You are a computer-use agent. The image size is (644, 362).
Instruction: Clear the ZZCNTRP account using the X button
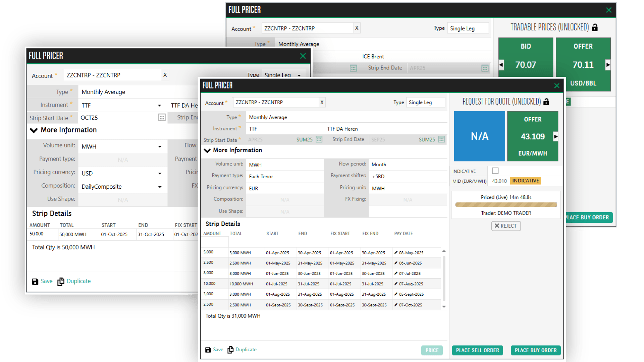click(322, 102)
